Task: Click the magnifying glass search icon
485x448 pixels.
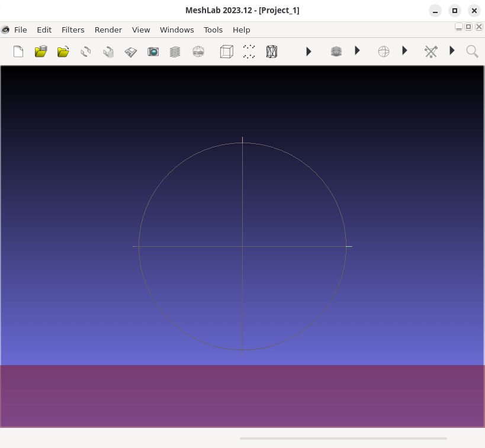Action: (473, 51)
